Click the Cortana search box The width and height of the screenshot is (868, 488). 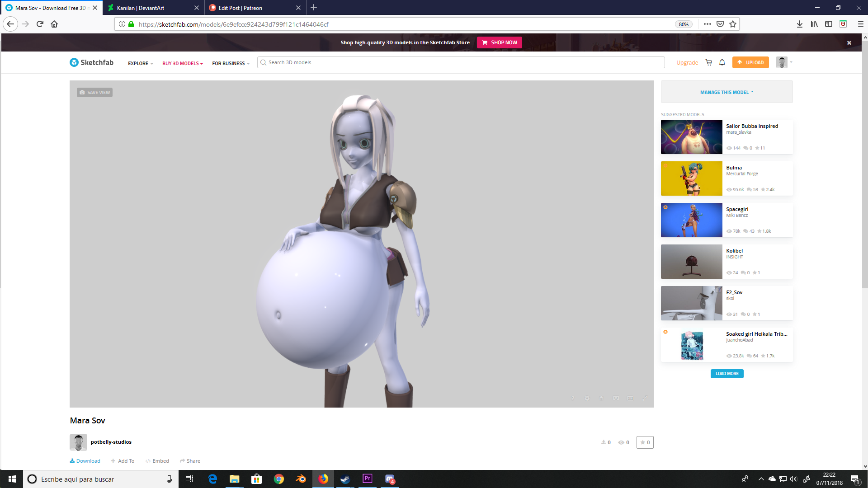click(x=101, y=479)
